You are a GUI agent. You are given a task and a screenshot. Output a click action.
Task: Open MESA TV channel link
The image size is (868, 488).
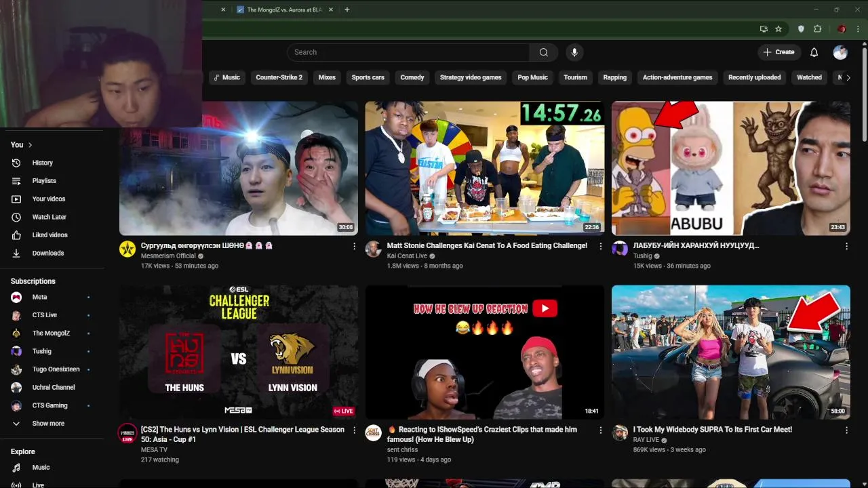pos(154,450)
